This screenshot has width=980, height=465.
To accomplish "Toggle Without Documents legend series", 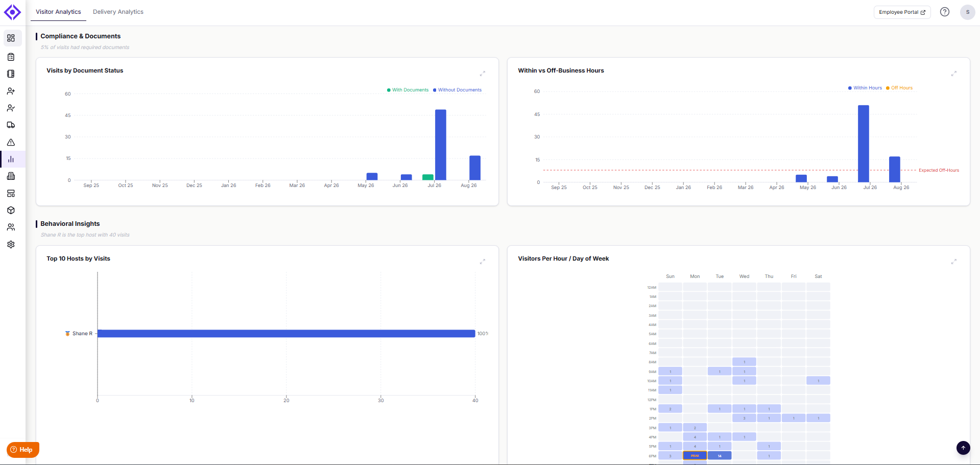I will pyautogui.click(x=457, y=90).
